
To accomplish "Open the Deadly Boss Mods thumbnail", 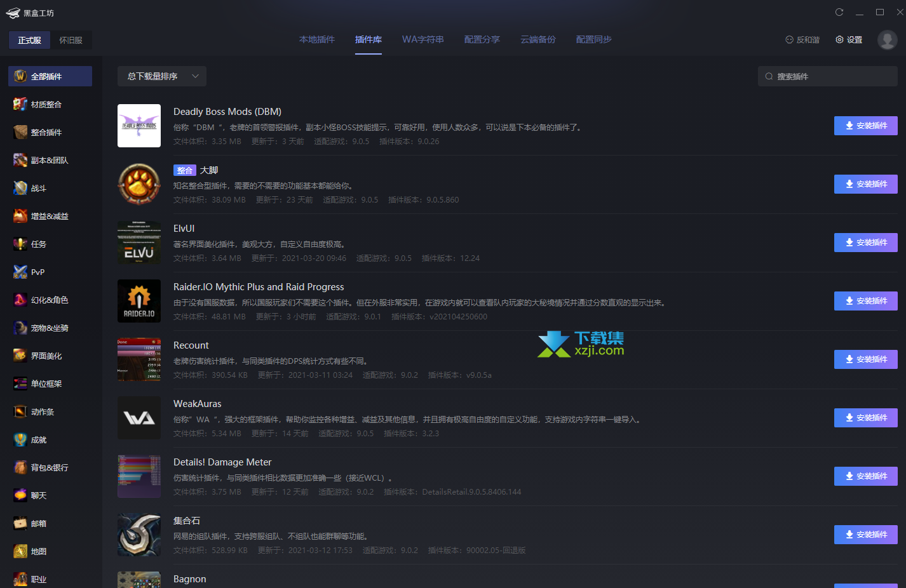I will click(x=139, y=126).
